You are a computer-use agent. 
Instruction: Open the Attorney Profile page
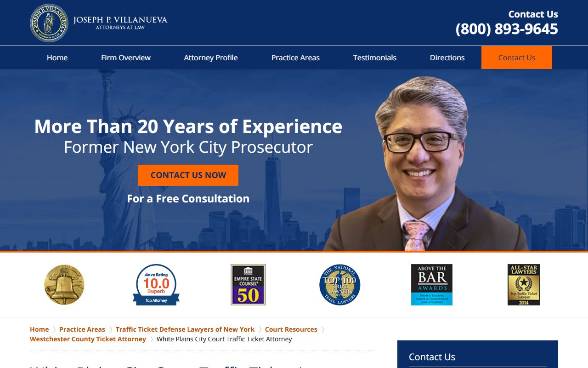pyautogui.click(x=211, y=57)
